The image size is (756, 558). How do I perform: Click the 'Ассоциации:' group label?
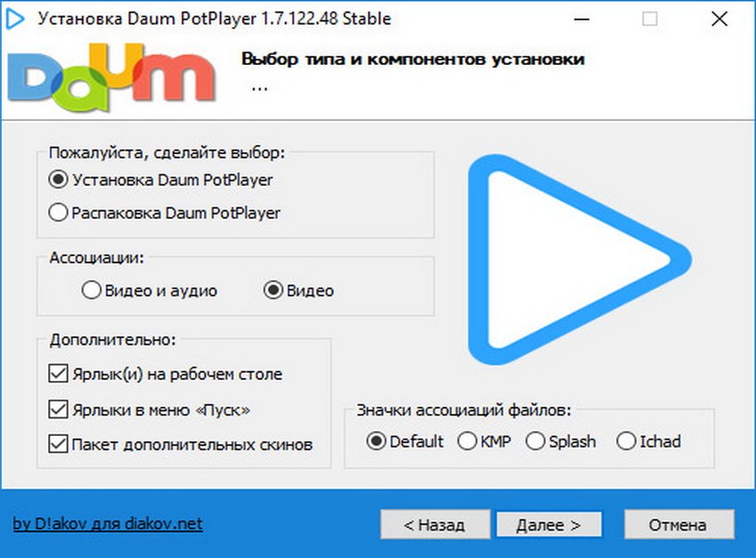[x=97, y=258]
